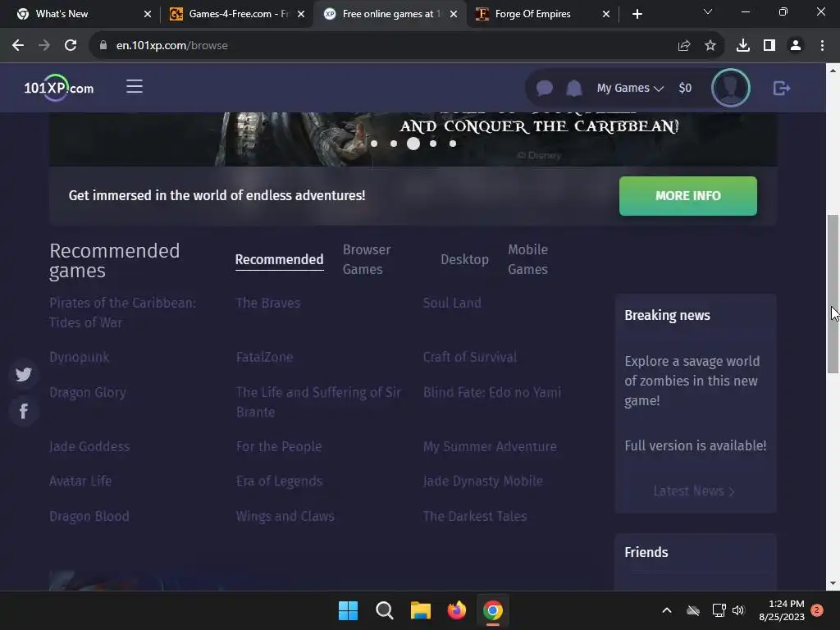This screenshot has height=630, width=840.
Task: Open the Dragon Blood game link
Action: click(x=89, y=517)
